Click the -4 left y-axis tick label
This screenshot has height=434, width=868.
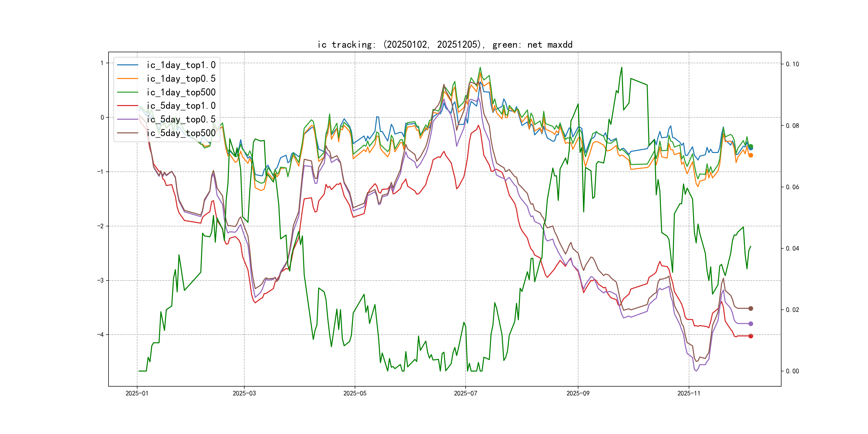pyautogui.click(x=100, y=335)
